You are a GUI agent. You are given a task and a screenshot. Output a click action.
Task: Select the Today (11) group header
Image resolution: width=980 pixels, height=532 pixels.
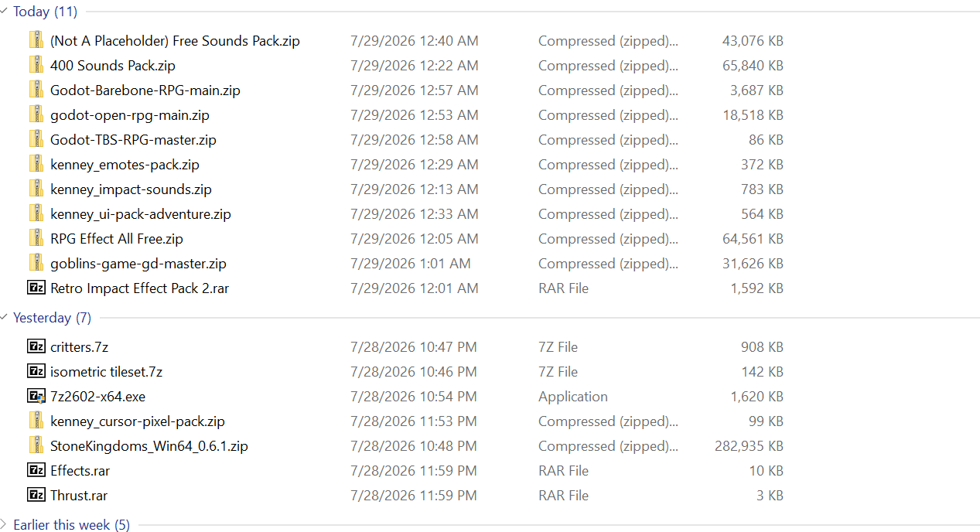click(x=46, y=12)
